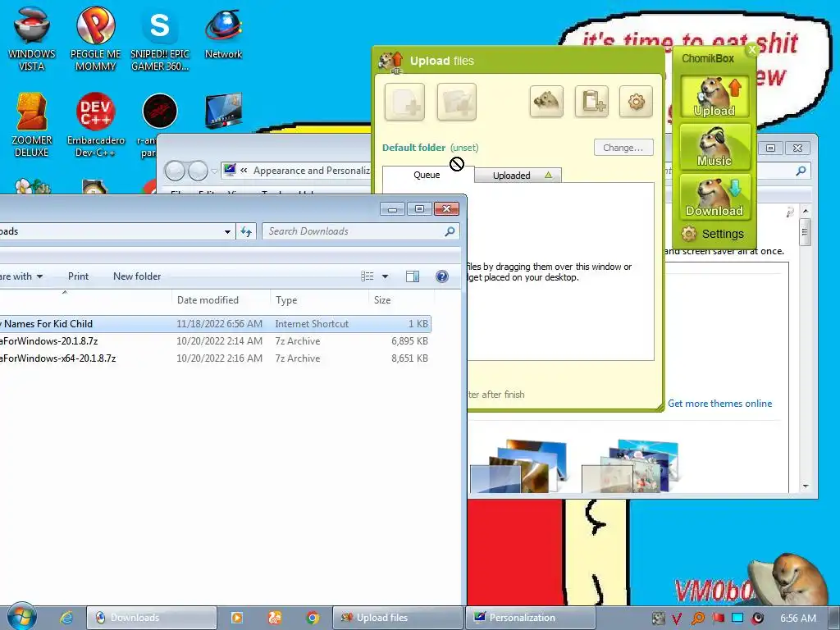This screenshot has height=630, width=840.
Task: Click the Back button in the Personalization window
Action: click(x=175, y=171)
